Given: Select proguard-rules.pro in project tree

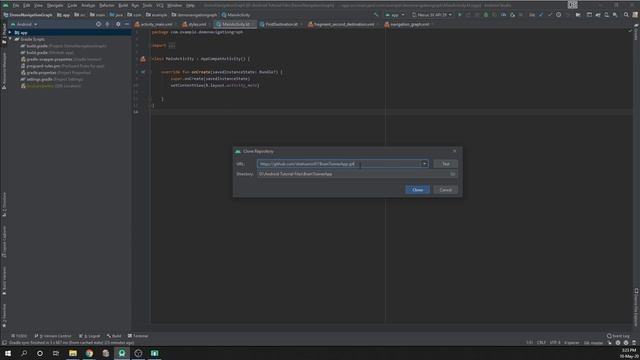Looking at the screenshot, I should [43, 66].
